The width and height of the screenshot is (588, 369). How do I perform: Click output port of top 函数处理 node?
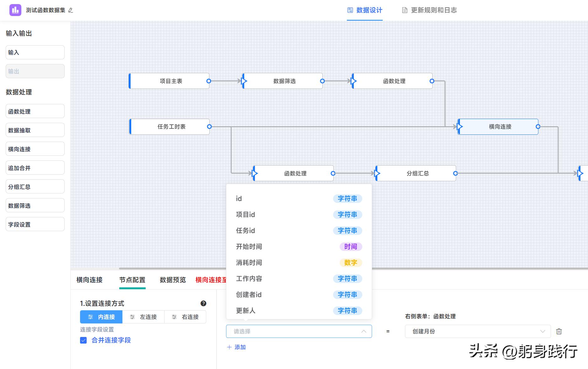pos(432,81)
